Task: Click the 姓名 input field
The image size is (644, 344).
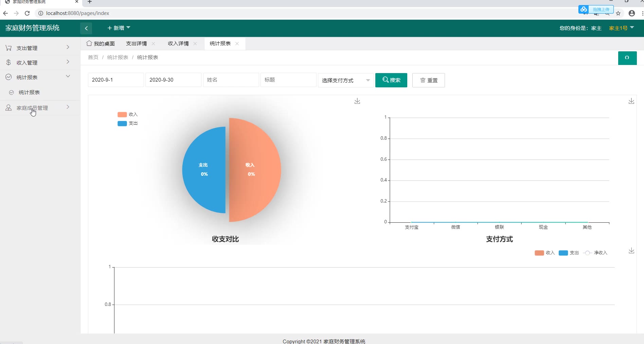Action: click(x=231, y=80)
